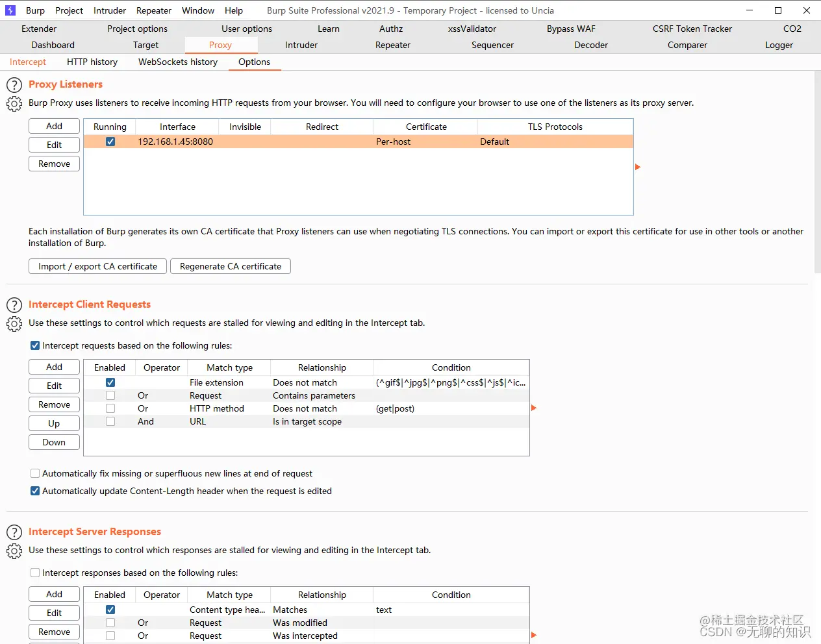Open help for Proxy Listeners
The image size is (821, 644).
pos(14,85)
